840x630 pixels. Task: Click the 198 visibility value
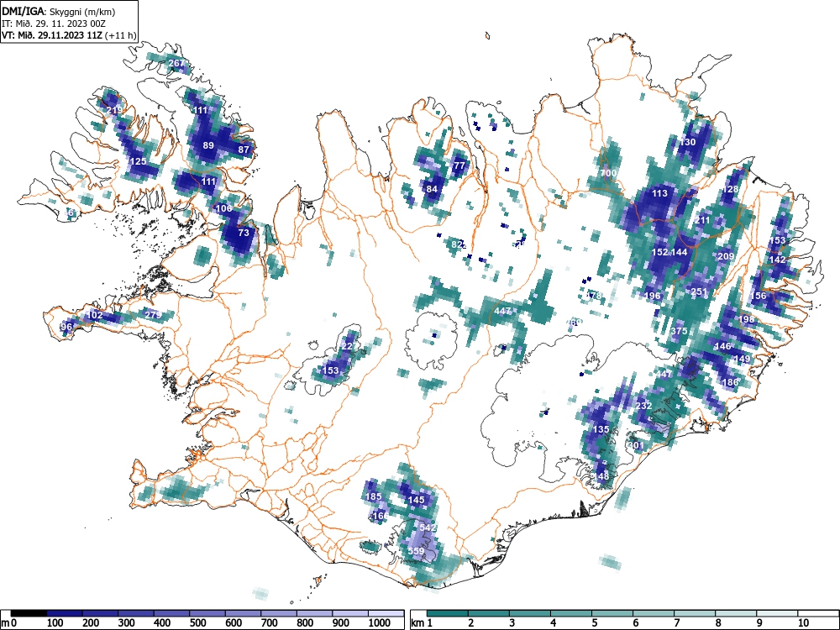click(x=746, y=319)
